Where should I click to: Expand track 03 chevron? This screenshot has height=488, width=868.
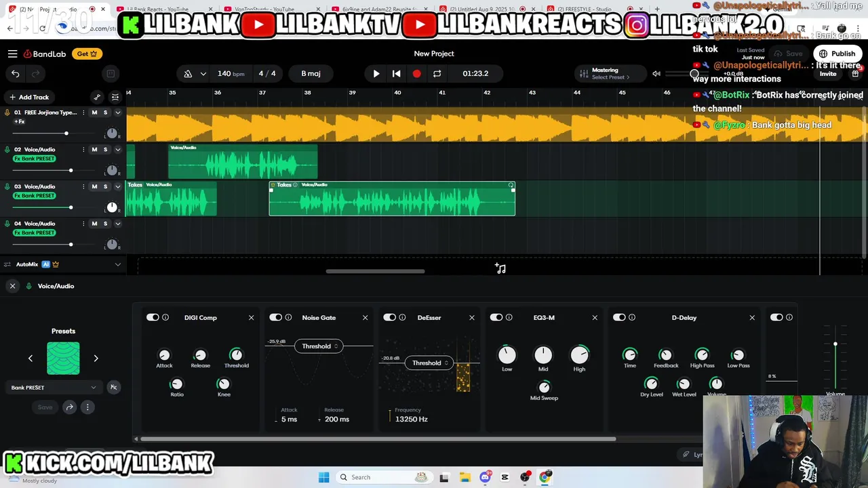click(117, 186)
